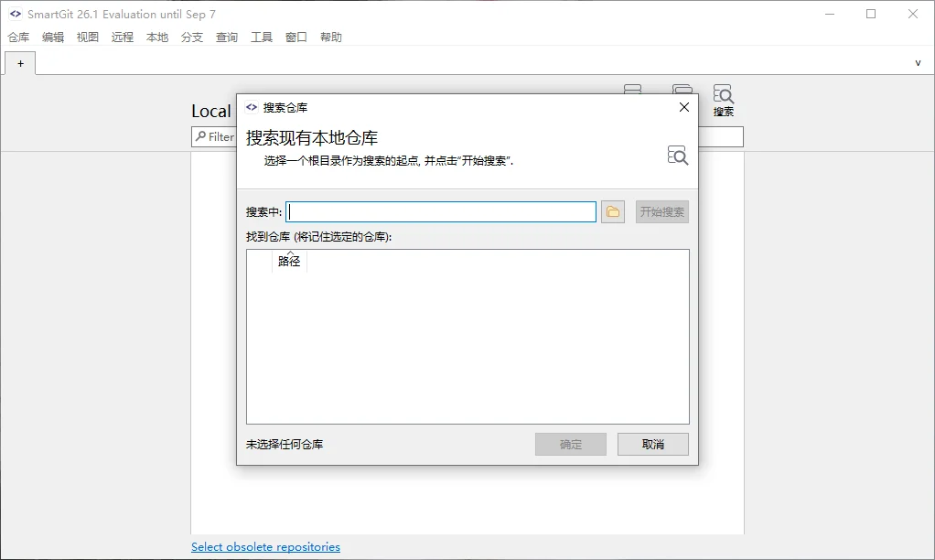Click the 搜索 toolbar icon in main window
The width and height of the screenshot is (935, 560).
point(724,100)
